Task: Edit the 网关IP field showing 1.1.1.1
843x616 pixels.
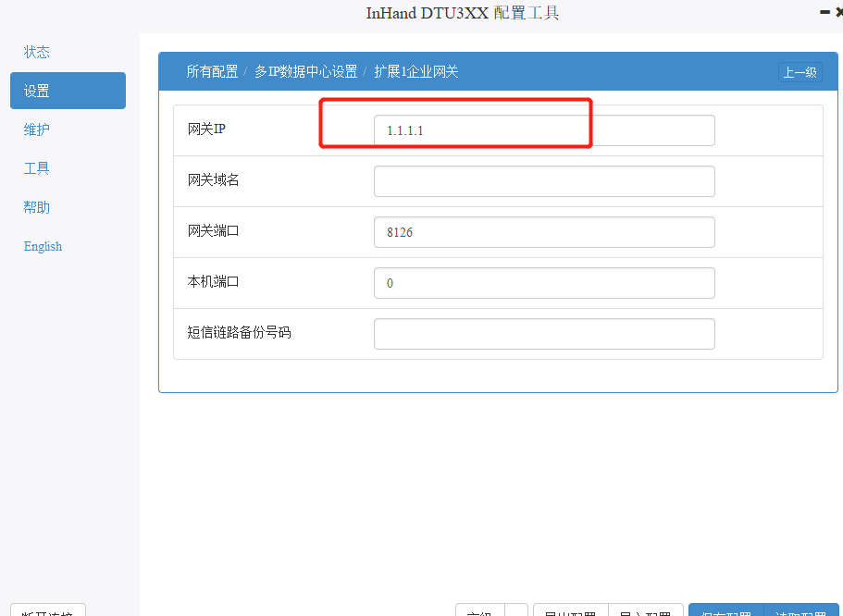Action: 544,130
